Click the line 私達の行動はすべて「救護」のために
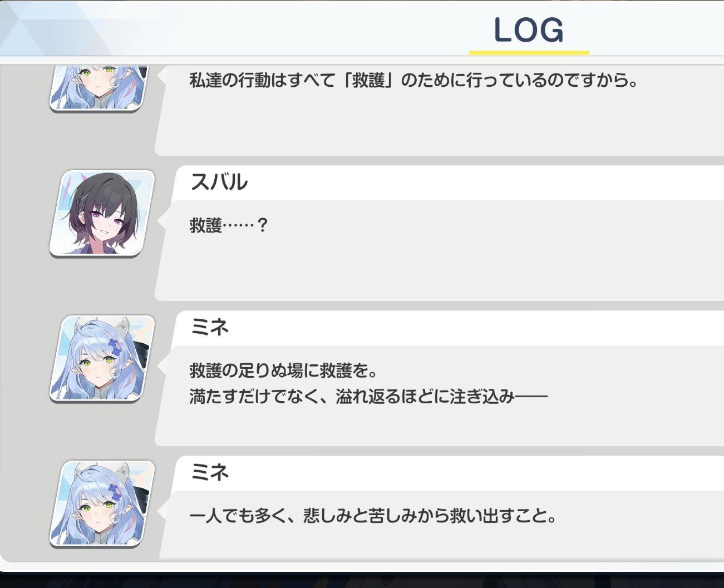This screenshot has width=724, height=588. tap(413, 80)
